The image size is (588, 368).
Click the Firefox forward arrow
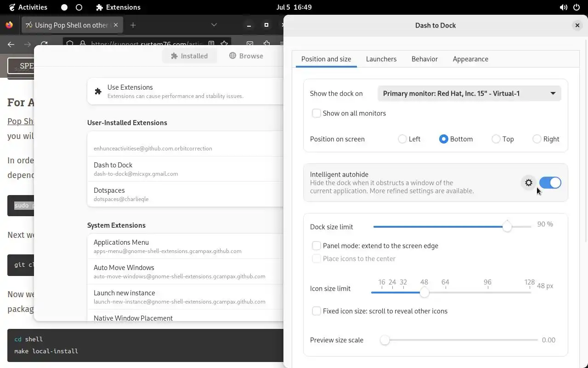coord(28,44)
